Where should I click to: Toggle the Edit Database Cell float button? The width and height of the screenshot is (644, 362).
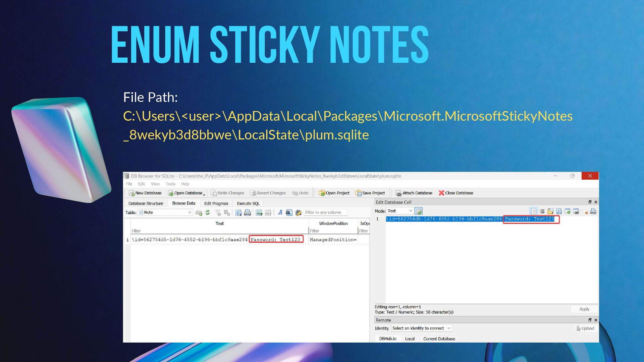pyautogui.click(x=590, y=202)
